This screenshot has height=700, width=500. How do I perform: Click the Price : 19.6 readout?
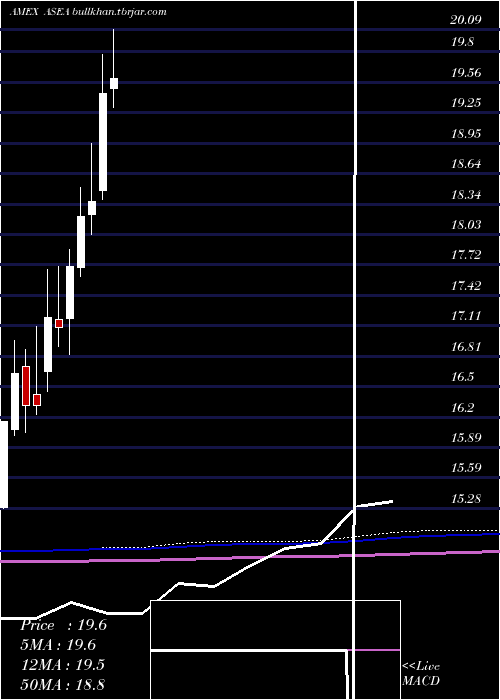point(63,625)
